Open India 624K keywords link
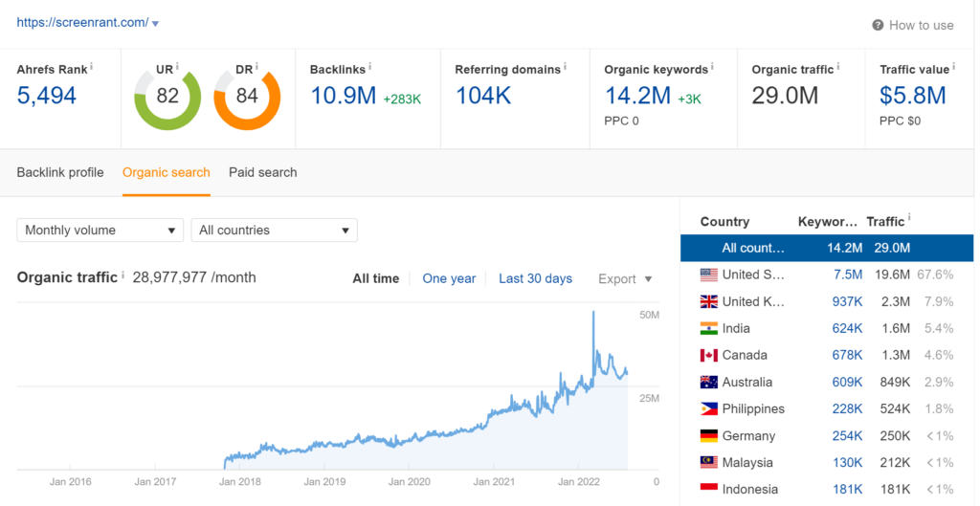 pyautogui.click(x=846, y=329)
